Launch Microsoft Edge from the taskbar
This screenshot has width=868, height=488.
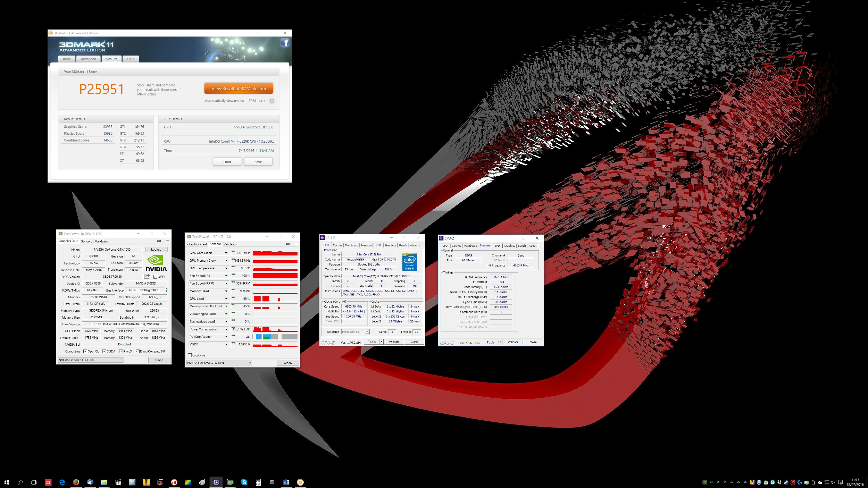click(x=62, y=482)
